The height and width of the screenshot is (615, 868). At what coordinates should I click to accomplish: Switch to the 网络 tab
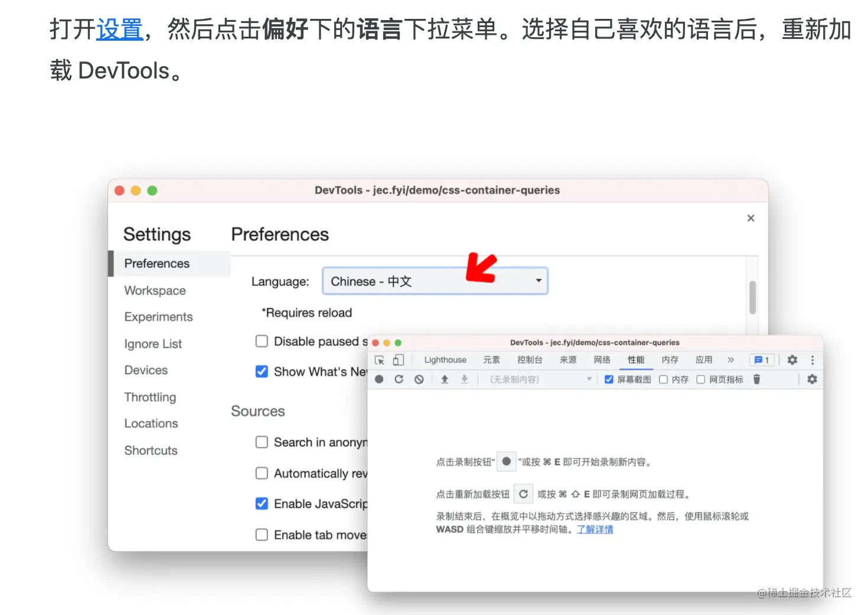pos(602,360)
